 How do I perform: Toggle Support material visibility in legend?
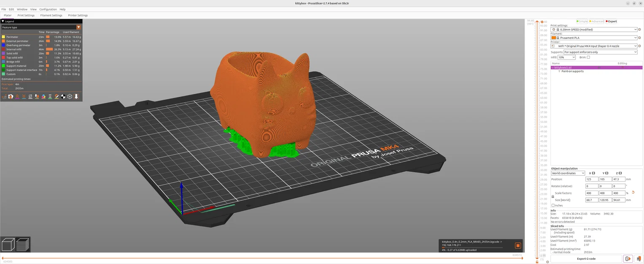(x=41, y=66)
